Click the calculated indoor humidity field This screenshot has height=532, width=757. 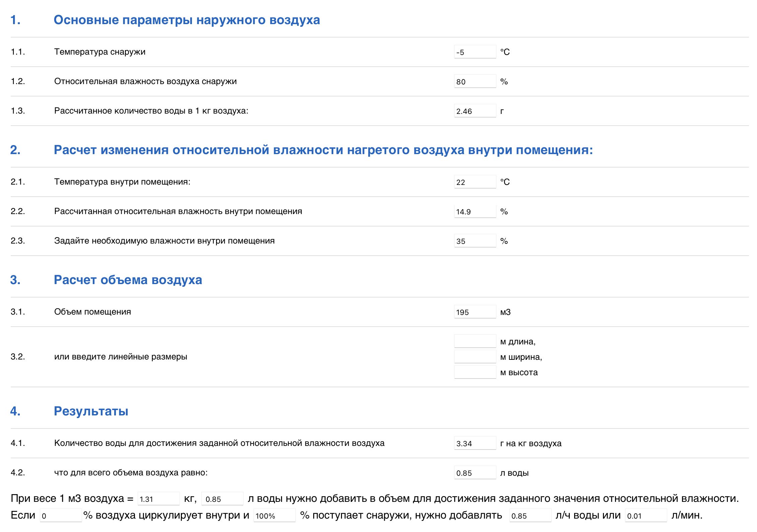pyautogui.click(x=475, y=211)
